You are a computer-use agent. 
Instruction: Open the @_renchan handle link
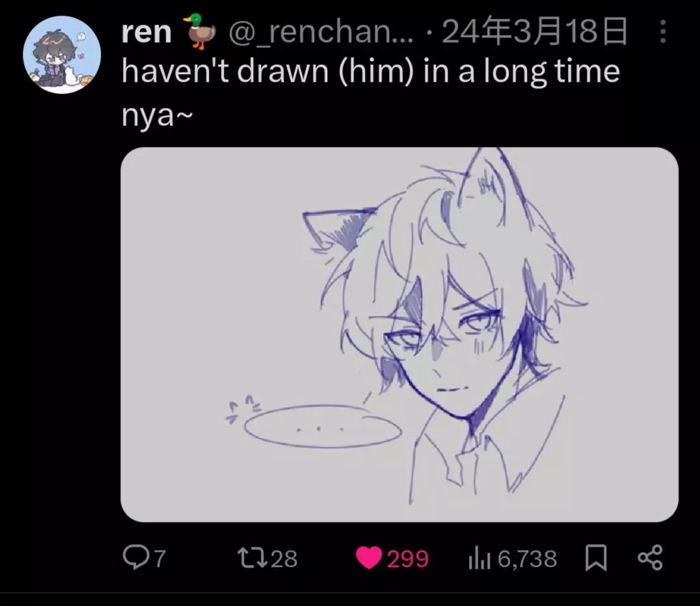point(320,33)
